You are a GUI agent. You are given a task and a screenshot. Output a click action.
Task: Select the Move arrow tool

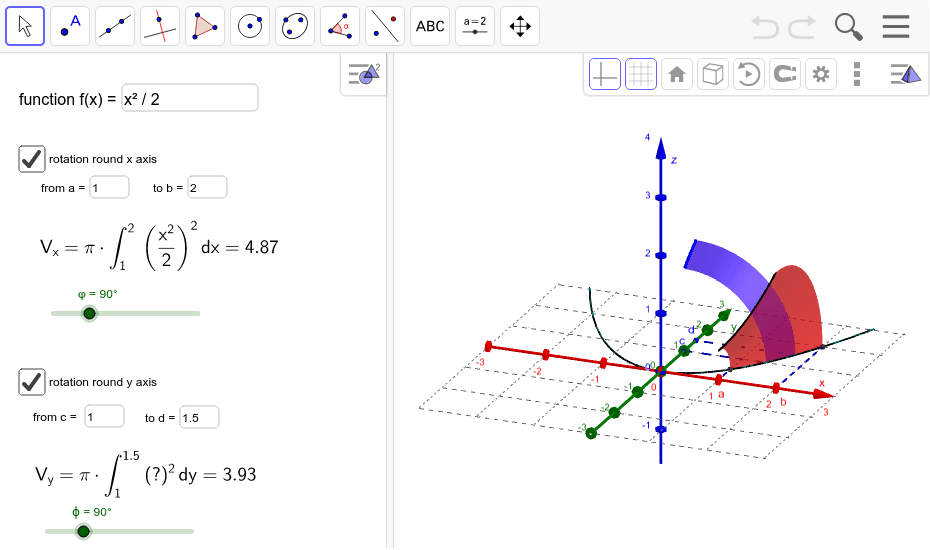[x=25, y=26]
